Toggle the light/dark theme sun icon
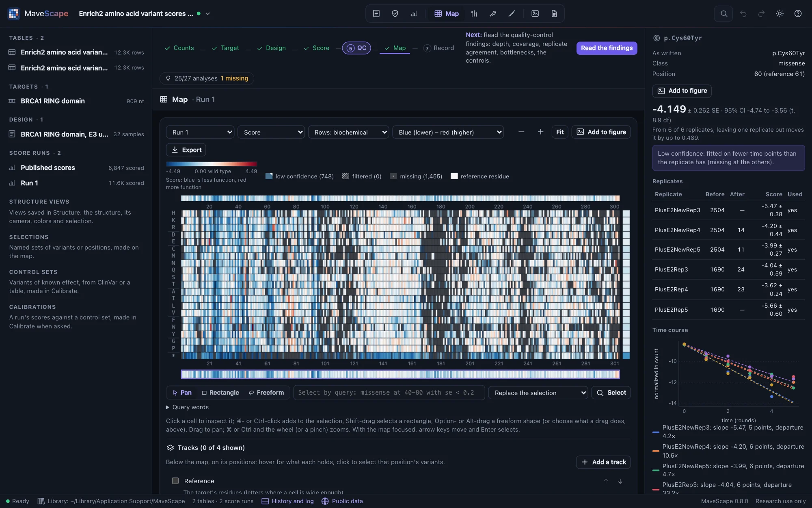Viewport: 812px width, 508px height. click(780, 13)
